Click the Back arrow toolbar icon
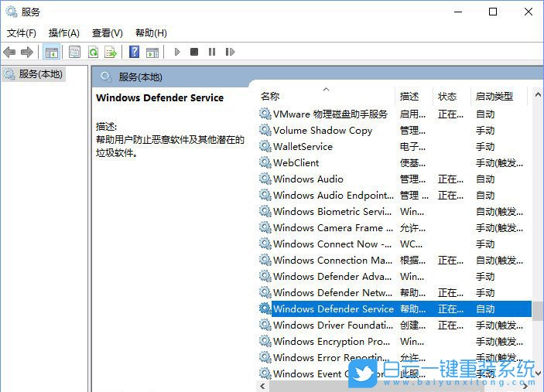The image size is (544, 392). click(x=9, y=53)
